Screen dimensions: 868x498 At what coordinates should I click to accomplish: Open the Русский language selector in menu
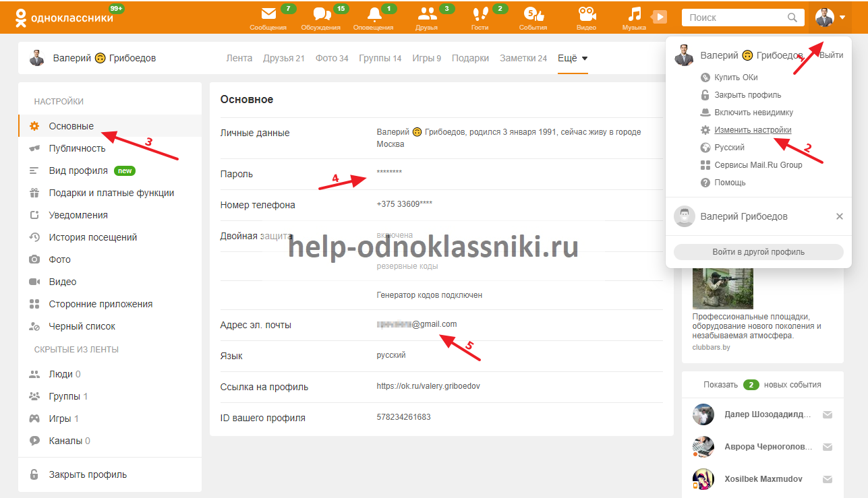(729, 148)
